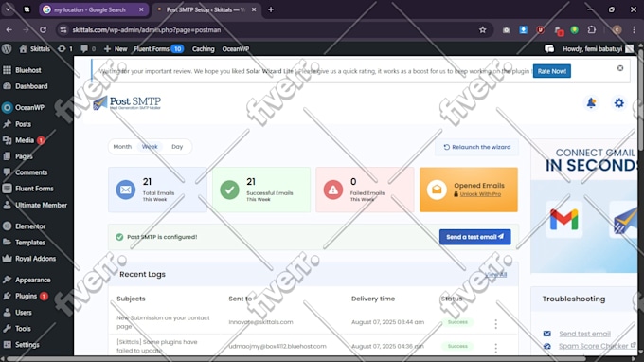Screen dimensions: 644x362
Task: Open Caching in the admin bar
Action: coord(204,49)
